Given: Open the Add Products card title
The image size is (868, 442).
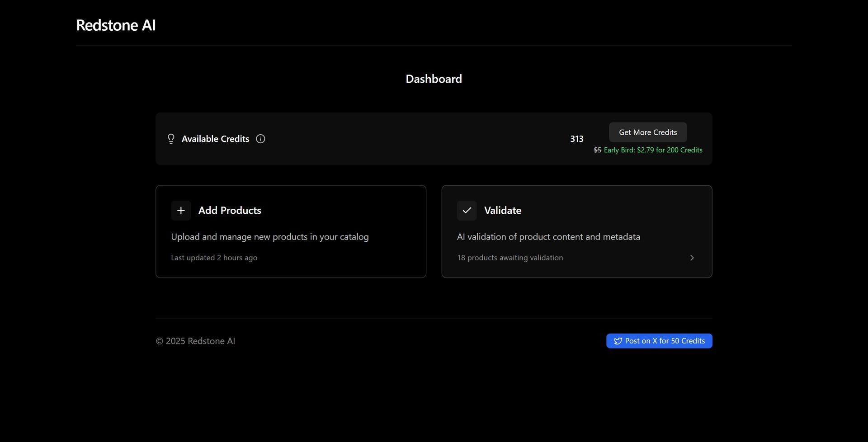Looking at the screenshot, I should (230, 211).
